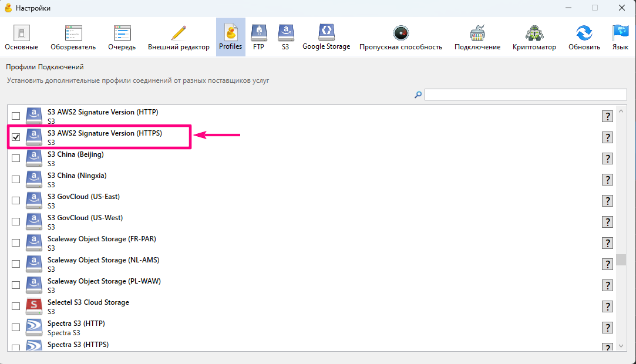The height and width of the screenshot is (364, 636).
Task: Click the S3 GovCloud (US-West) drive icon
Action: (x=34, y=221)
